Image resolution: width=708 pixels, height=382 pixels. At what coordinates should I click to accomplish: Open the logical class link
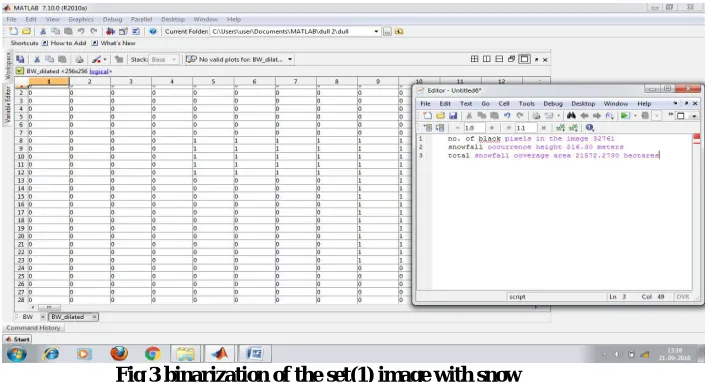[99, 71]
